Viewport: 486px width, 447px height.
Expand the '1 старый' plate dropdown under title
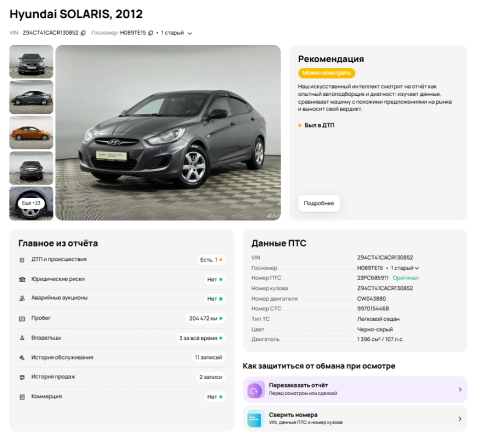pos(176,33)
